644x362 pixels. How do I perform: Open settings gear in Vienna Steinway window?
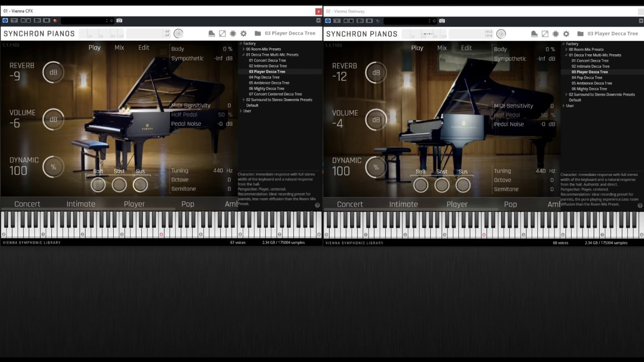pyautogui.click(x=566, y=34)
